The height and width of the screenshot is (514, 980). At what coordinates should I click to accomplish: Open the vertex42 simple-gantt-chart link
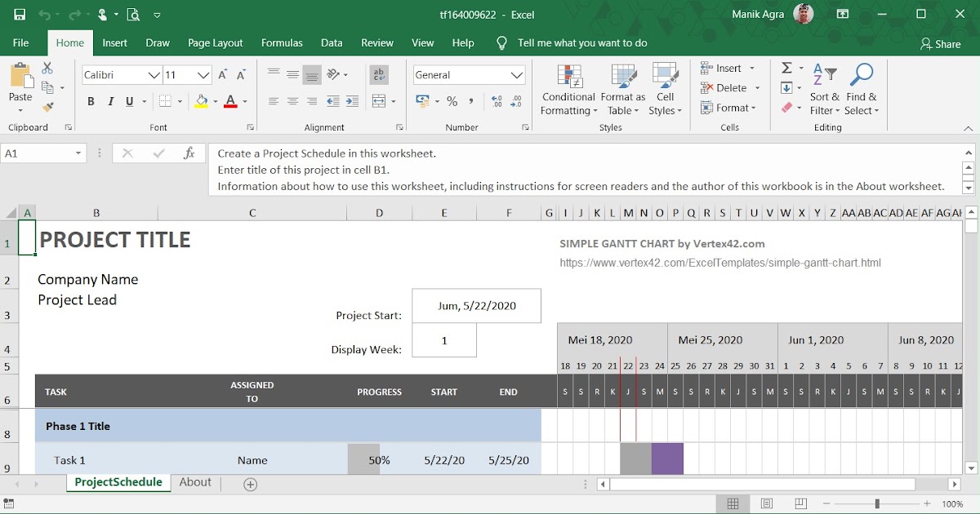click(x=720, y=263)
